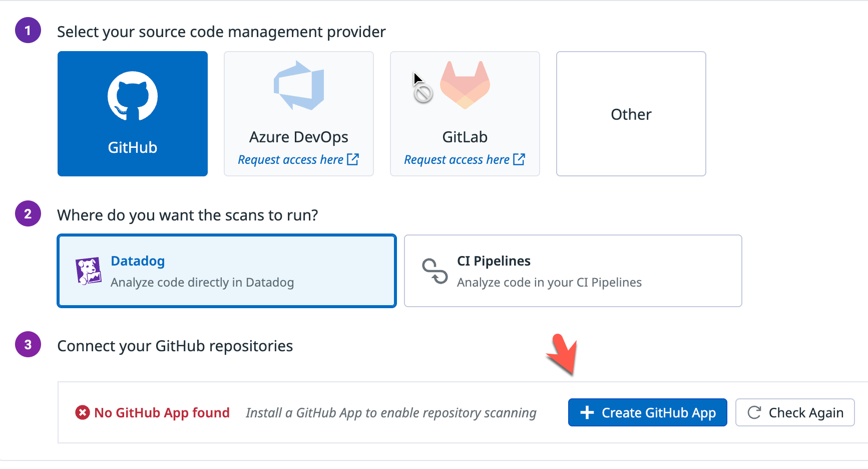
Task: Click 'Analyze code in your CI Pipelines' description
Action: click(549, 282)
